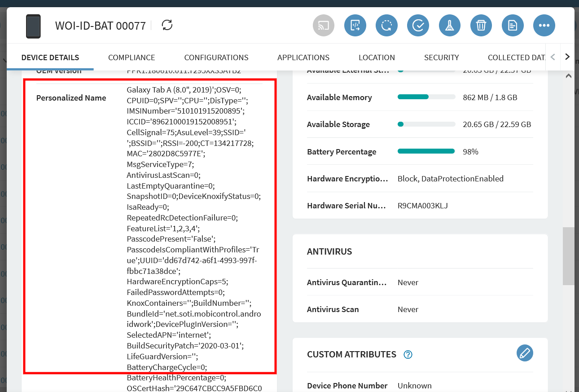Click the send script icon
The width and height of the screenshot is (579, 392).
click(x=355, y=26)
